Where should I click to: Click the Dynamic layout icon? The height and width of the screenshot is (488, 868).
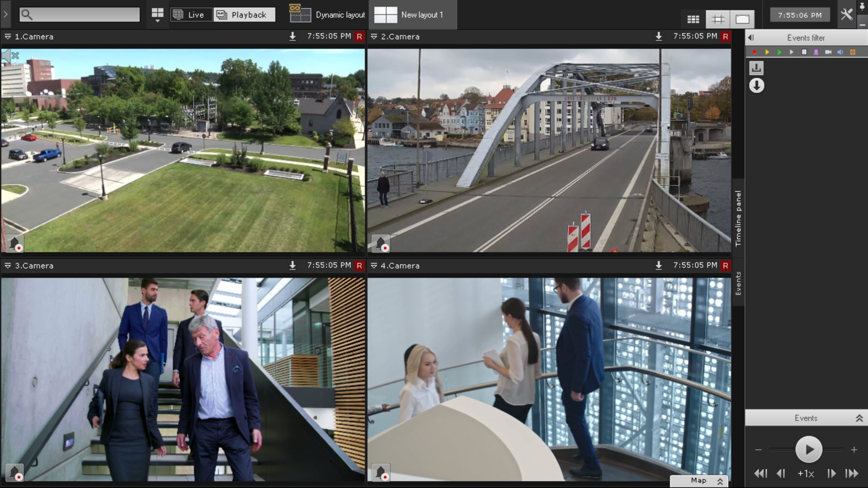point(300,14)
